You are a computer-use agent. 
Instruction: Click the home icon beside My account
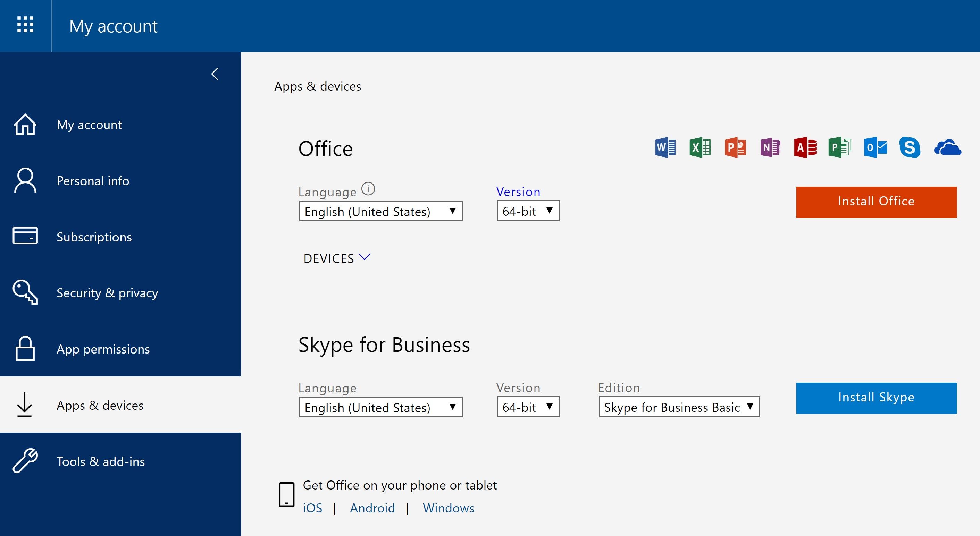point(25,124)
